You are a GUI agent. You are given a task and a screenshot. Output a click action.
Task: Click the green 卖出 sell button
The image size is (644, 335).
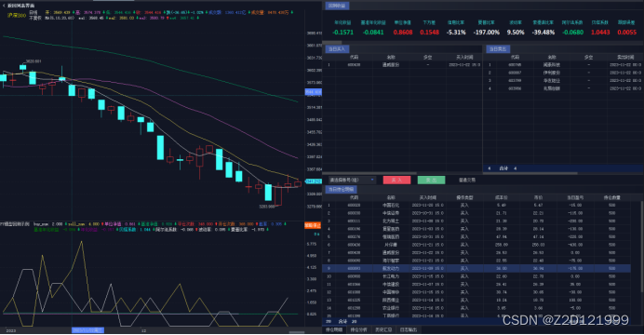[431, 180]
